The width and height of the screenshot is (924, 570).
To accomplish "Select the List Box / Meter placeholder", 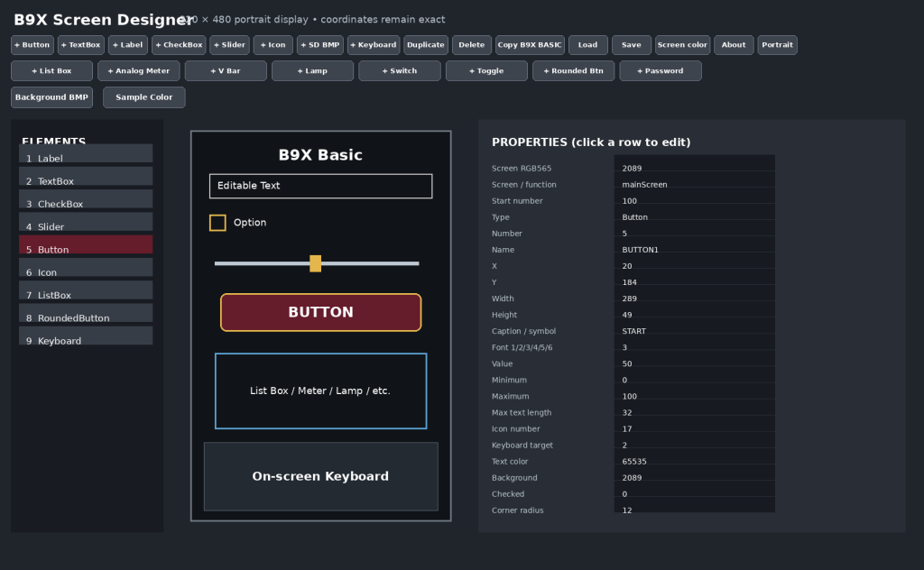I will tap(321, 391).
